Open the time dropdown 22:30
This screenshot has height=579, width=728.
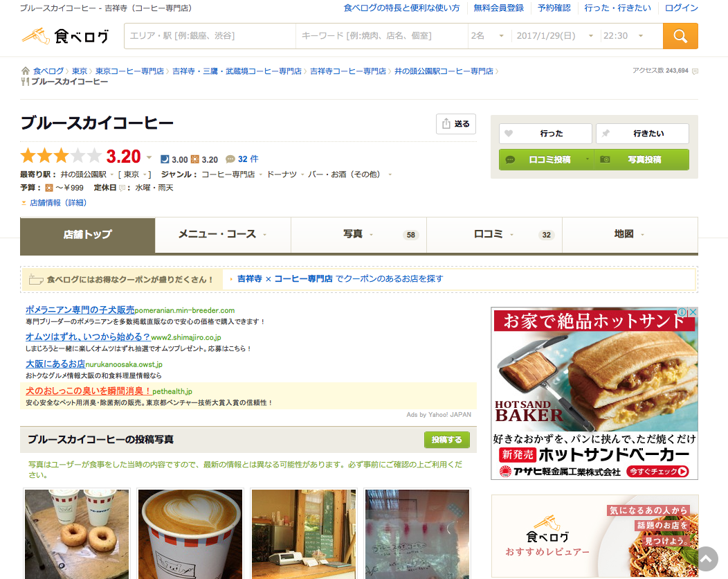click(x=624, y=36)
